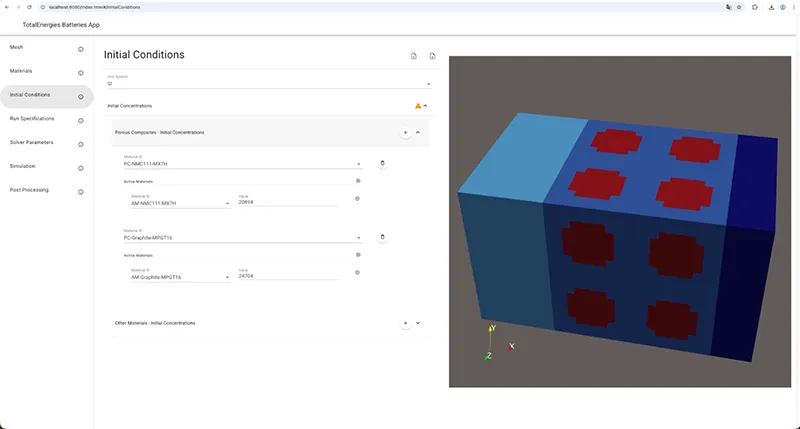
Task: Click gray circle icon on NMC111 Active Materials row
Action: [x=358, y=181]
